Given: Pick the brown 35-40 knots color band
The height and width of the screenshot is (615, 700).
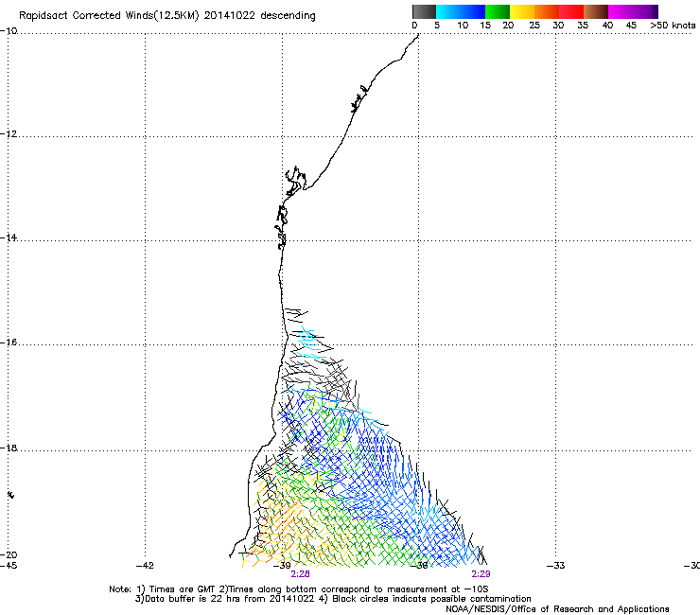Looking at the screenshot, I should point(596,11).
